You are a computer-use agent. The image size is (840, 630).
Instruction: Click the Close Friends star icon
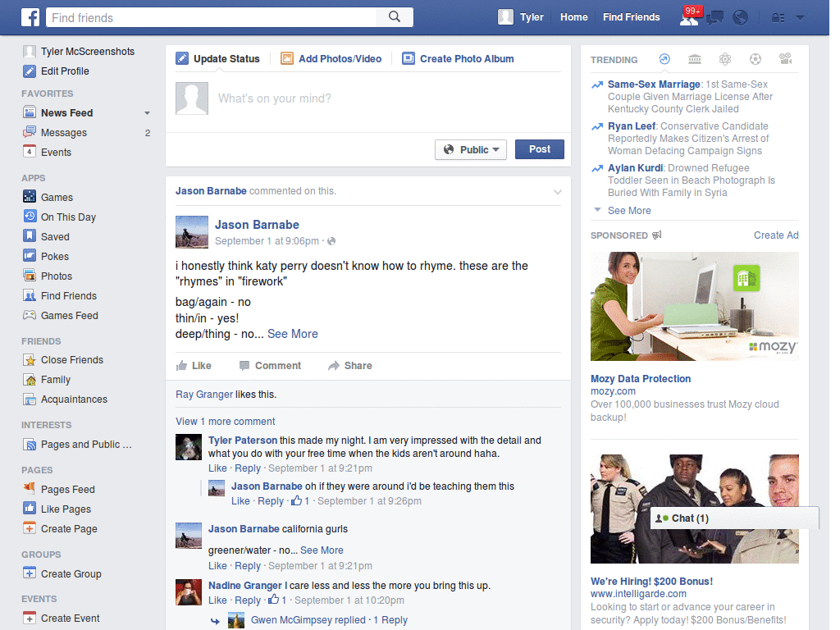coord(30,359)
